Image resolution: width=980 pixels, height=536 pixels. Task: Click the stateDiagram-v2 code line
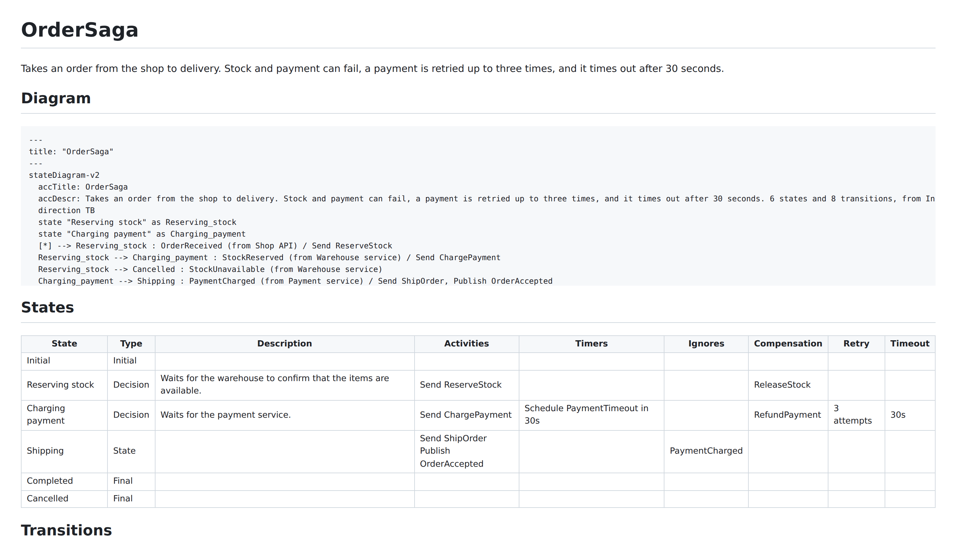64,175
